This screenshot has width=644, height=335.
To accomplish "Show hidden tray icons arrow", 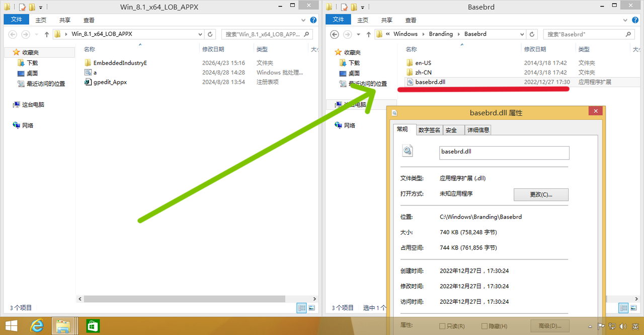I will [590, 326].
